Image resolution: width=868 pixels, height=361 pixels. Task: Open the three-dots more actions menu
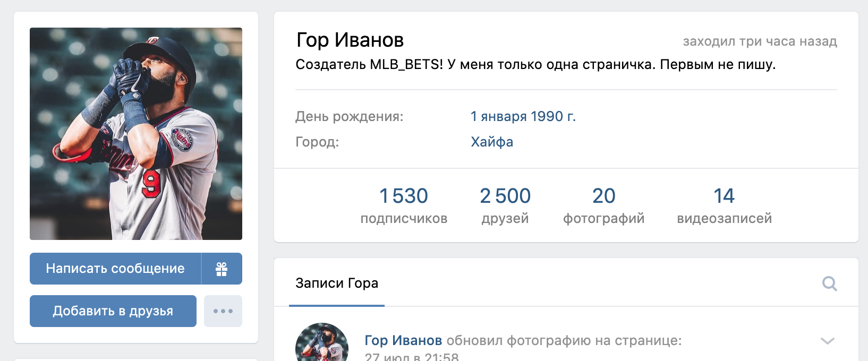click(223, 311)
